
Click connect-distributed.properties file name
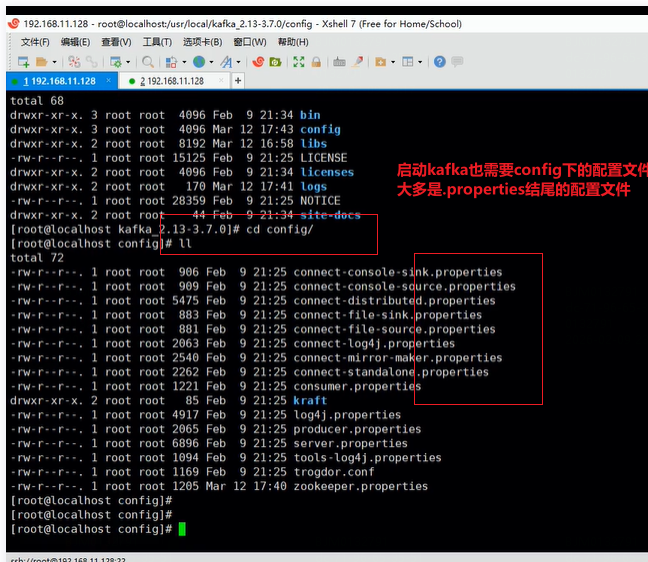click(x=394, y=300)
